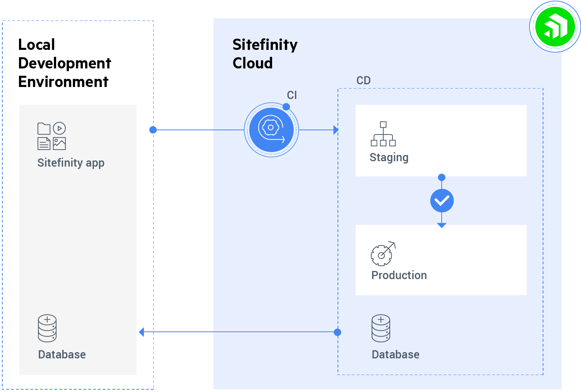Click the Staging hierarchy icon
Image resolution: width=581 pixels, height=392 pixels.
383,134
